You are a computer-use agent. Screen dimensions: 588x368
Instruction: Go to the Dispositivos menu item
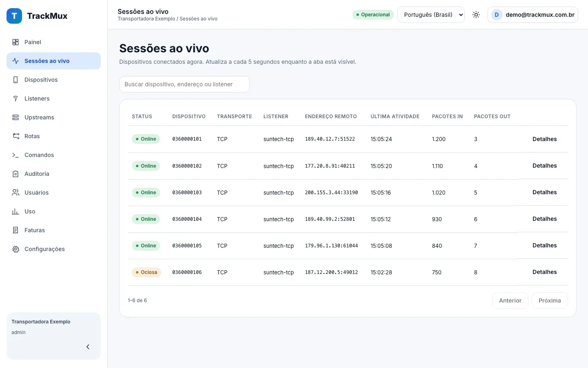coord(53,80)
